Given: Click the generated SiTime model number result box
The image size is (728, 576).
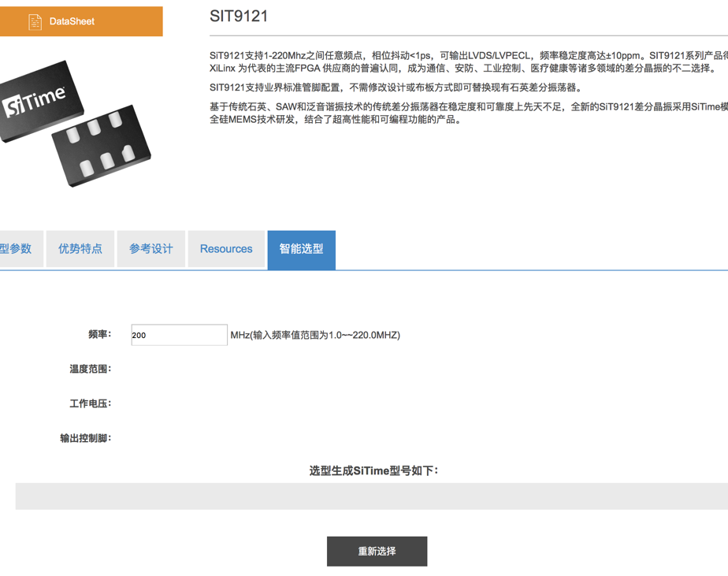Looking at the screenshot, I should click(371, 496).
